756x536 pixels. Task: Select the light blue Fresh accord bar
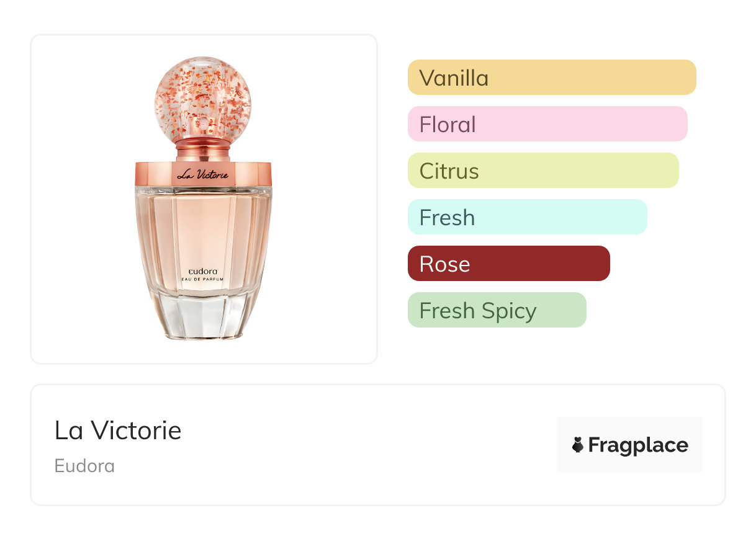click(527, 217)
